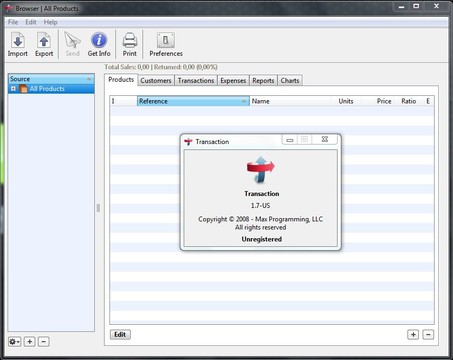The width and height of the screenshot is (453, 360).
Task: Switch to the Customers tab
Action: pyautogui.click(x=156, y=80)
